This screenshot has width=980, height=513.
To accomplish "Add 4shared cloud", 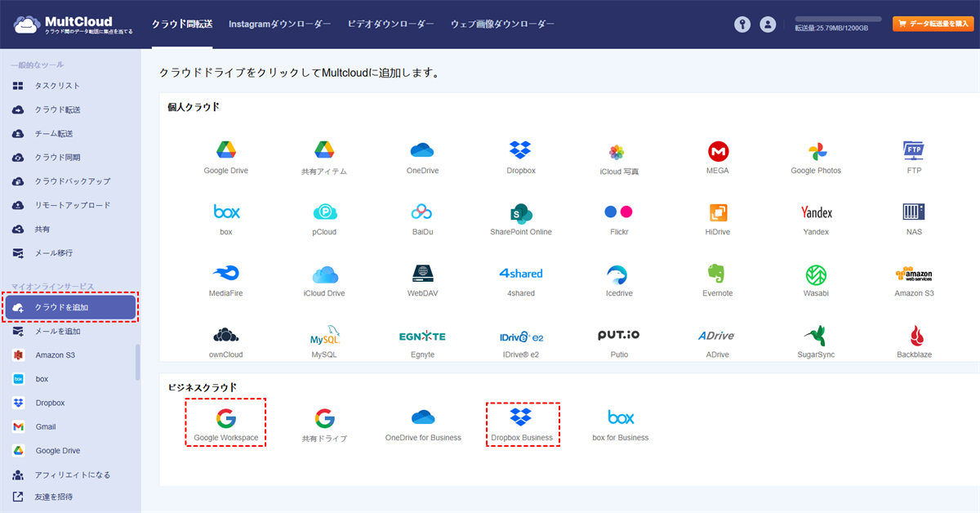I will (x=521, y=273).
